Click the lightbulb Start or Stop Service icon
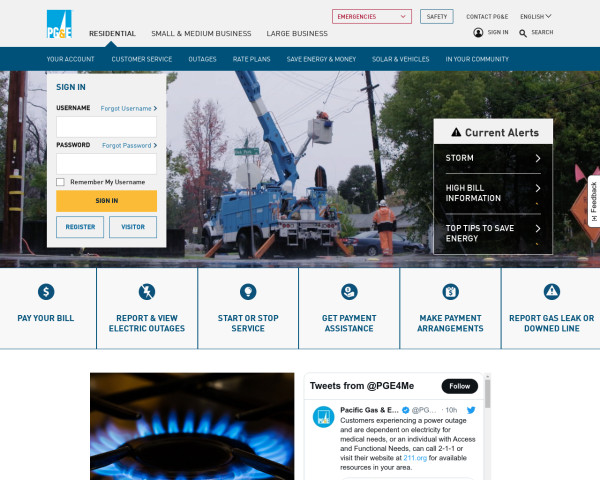 point(248,292)
